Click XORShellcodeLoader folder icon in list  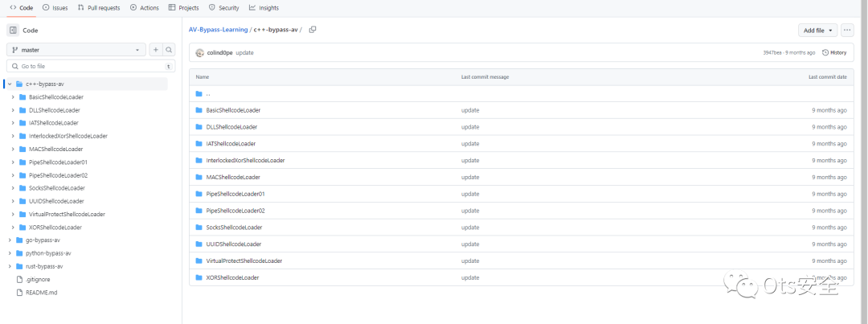199,277
